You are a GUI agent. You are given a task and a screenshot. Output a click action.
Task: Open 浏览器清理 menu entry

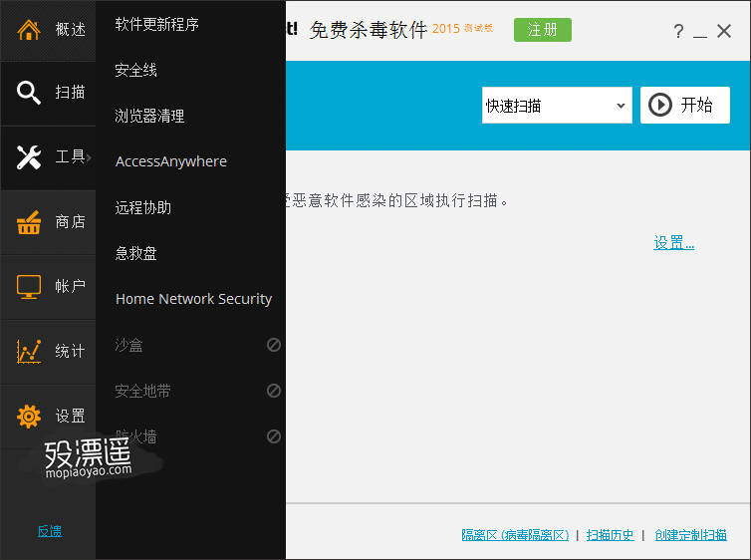pyautogui.click(x=149, y=116)
